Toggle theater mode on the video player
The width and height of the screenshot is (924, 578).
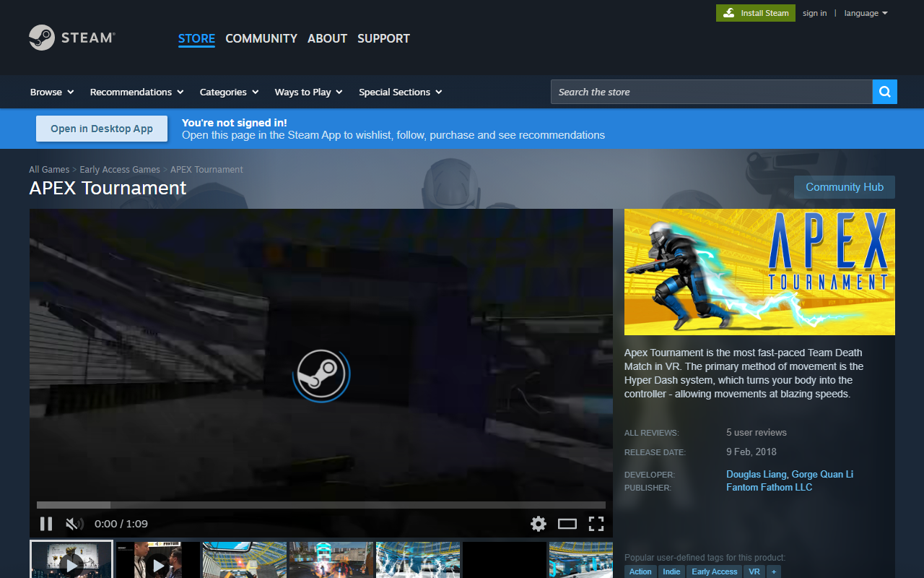[567, 524]
